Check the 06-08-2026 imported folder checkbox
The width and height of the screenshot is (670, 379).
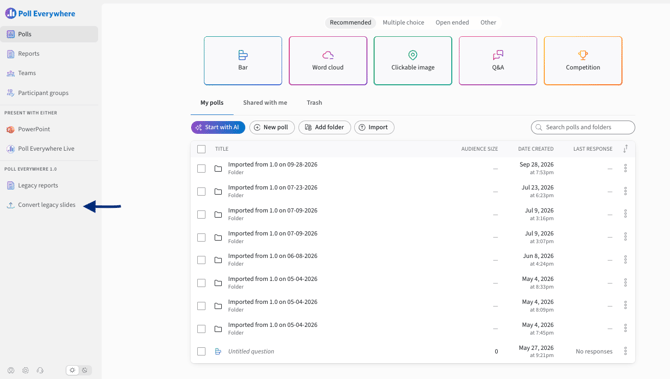[201, 260]
